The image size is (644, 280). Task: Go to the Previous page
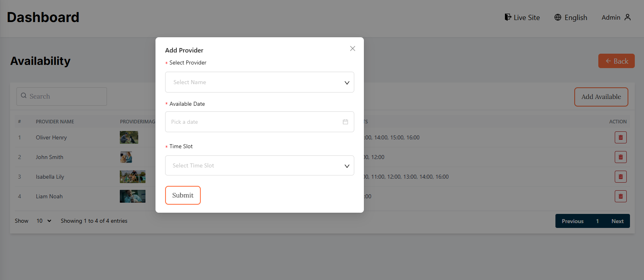point(572,221)
